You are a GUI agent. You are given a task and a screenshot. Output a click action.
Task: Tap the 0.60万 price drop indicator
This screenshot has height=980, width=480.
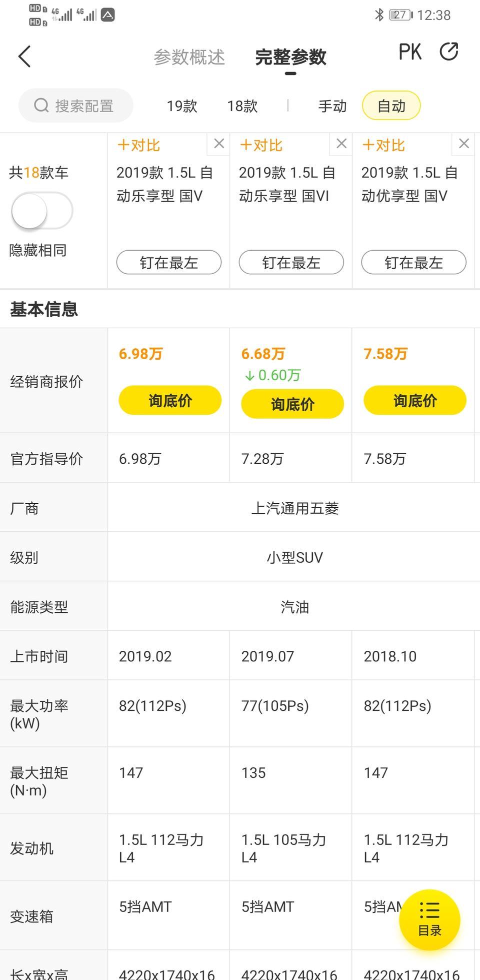coord(272,375)
